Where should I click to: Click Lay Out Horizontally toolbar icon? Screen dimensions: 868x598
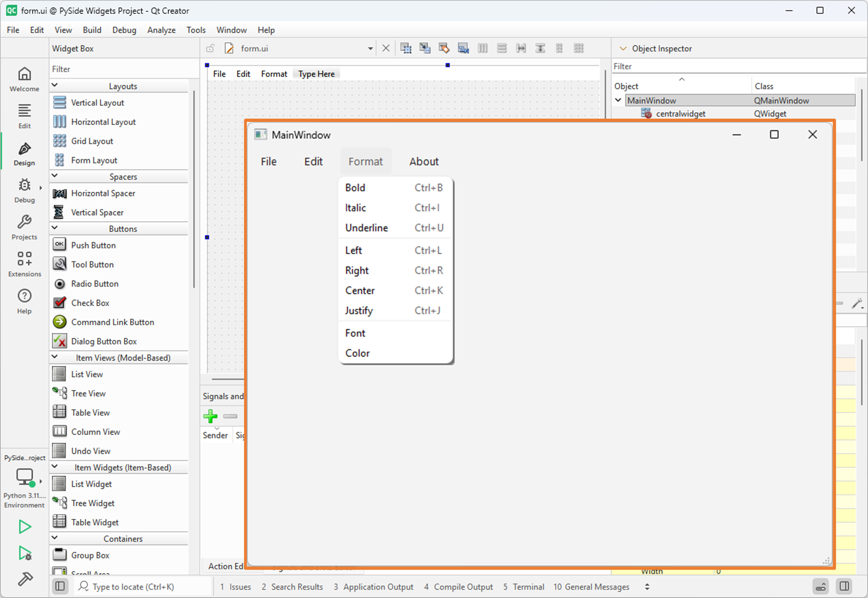(x=483, y=49)
